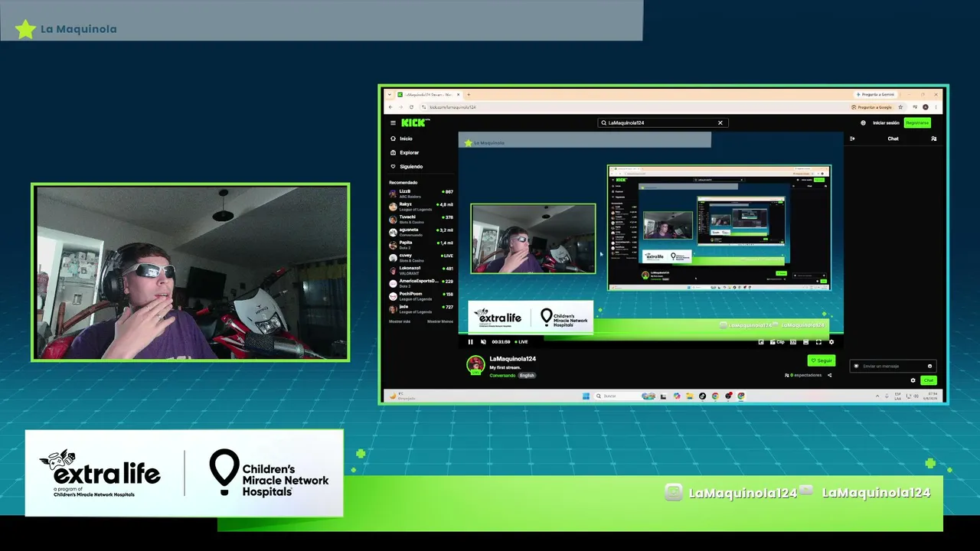This screenshot has height=551, width=980.
Task: Open recommended channel AmericaEsportsD...
Action: click(421, 283)
